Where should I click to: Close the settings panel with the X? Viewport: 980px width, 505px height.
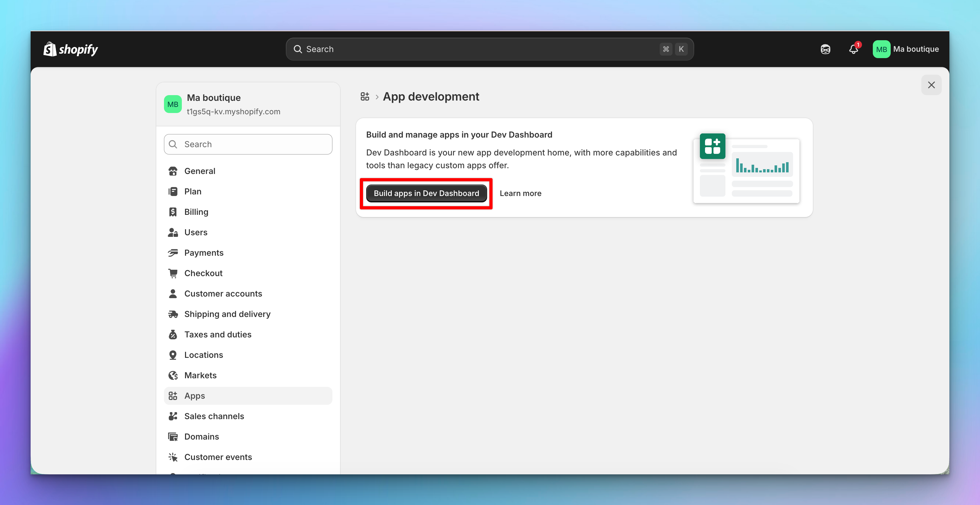click(931, 85)
